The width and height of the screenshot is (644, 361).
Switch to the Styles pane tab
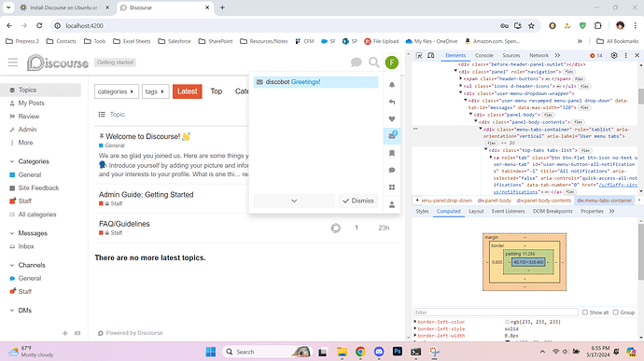pos(422,212)
